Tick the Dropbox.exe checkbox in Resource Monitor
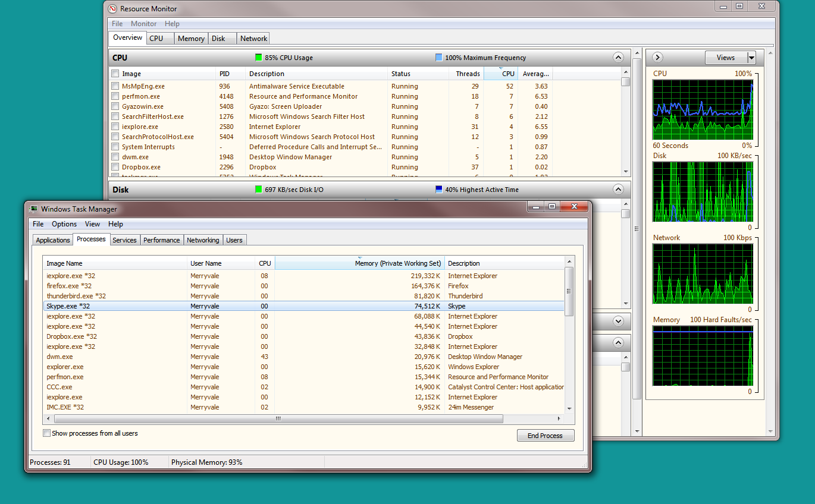The image size is (815, 504). [x=115, y=167]
